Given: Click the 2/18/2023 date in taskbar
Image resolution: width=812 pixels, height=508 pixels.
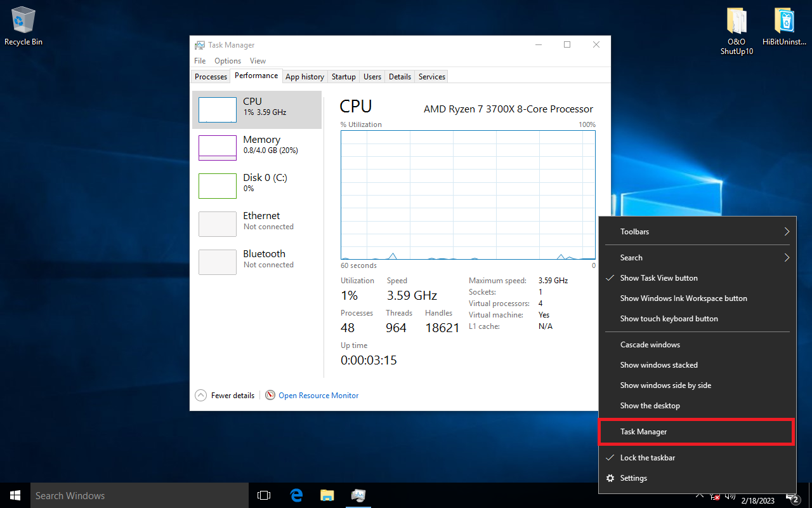Looking at the screenshot, I should 758,500.
